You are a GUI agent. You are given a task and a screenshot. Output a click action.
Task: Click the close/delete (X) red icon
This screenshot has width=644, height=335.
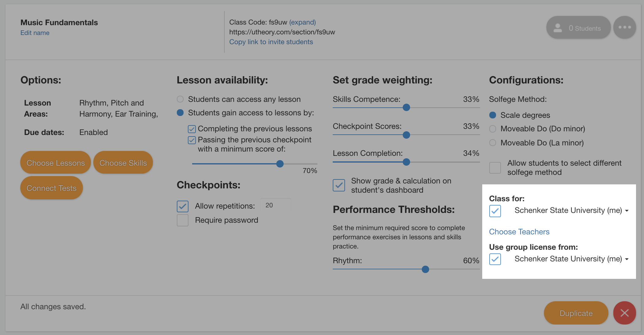(625, 313)
